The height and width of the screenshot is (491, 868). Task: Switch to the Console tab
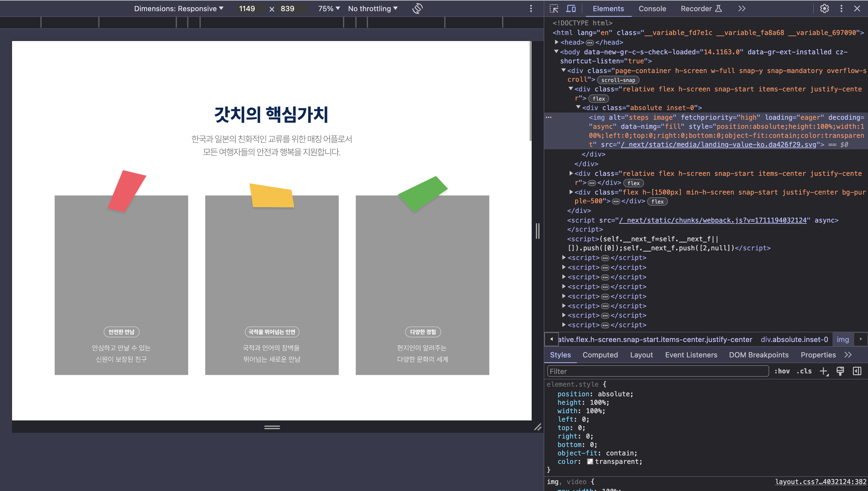pos(652,8)
